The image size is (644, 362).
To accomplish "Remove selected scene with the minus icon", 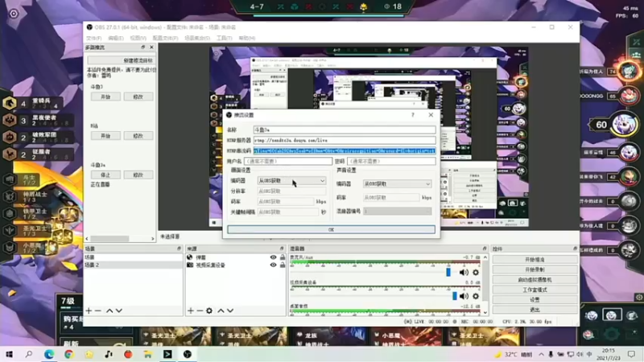I will click(x=97, y=311).
